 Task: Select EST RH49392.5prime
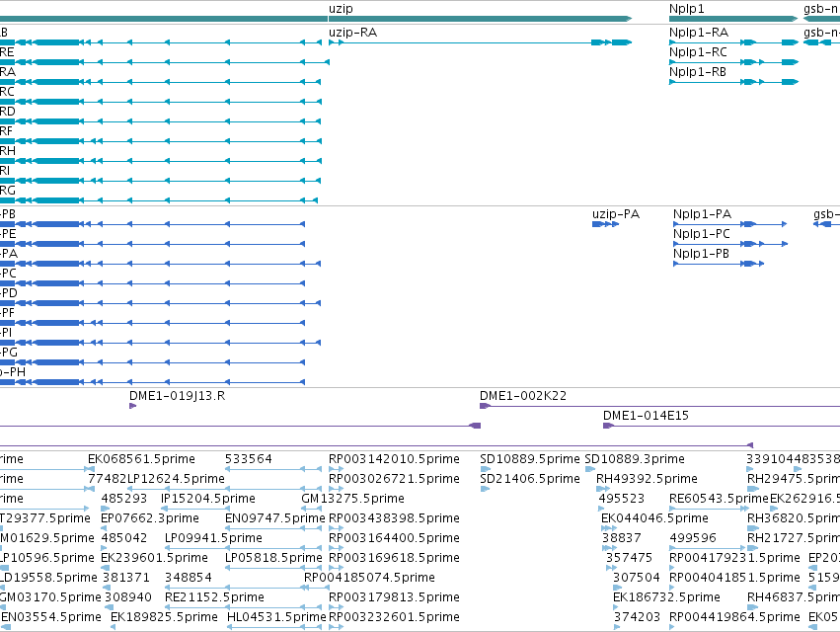pyautogui.click(x=648, y=479)
